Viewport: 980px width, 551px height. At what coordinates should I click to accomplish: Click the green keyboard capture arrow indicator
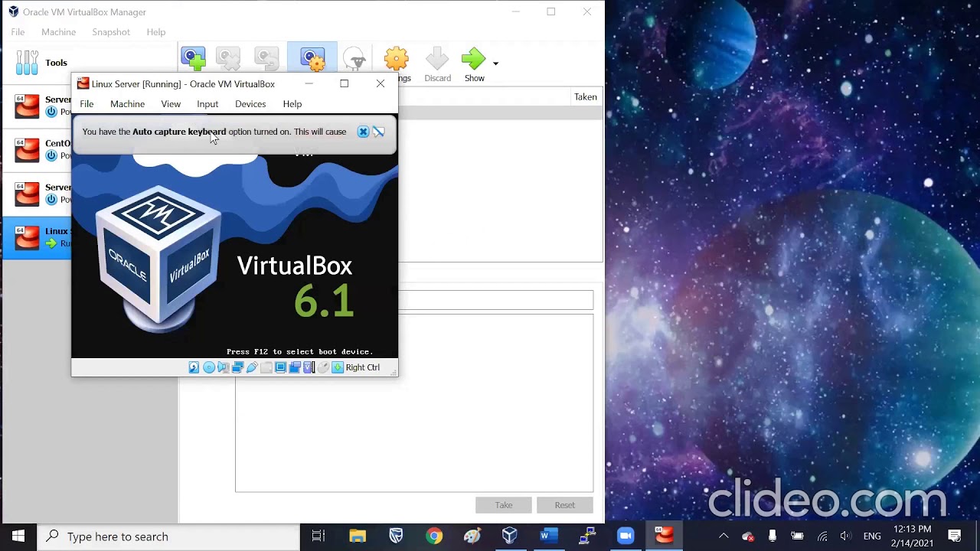tap(338, 367)
